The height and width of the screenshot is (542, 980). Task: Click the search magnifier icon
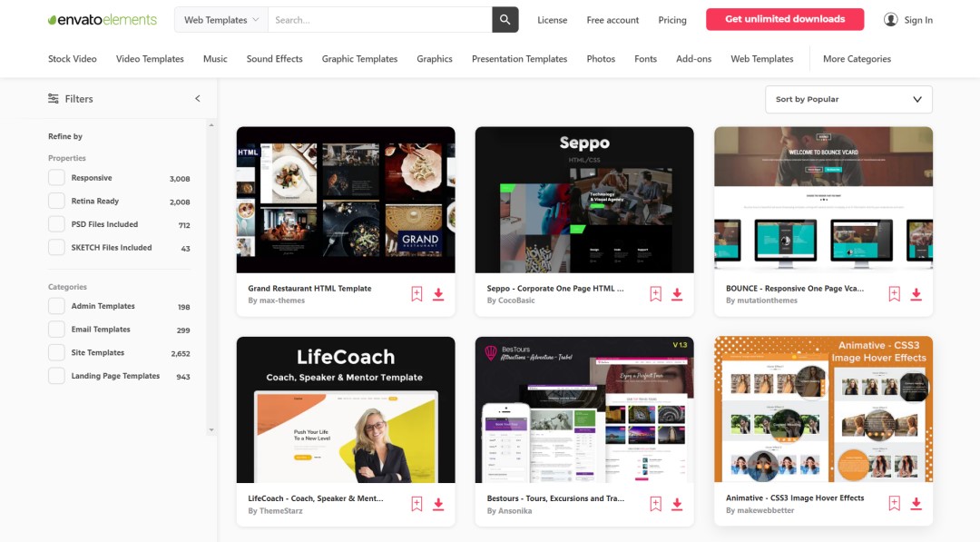click(x=505, y=19)
